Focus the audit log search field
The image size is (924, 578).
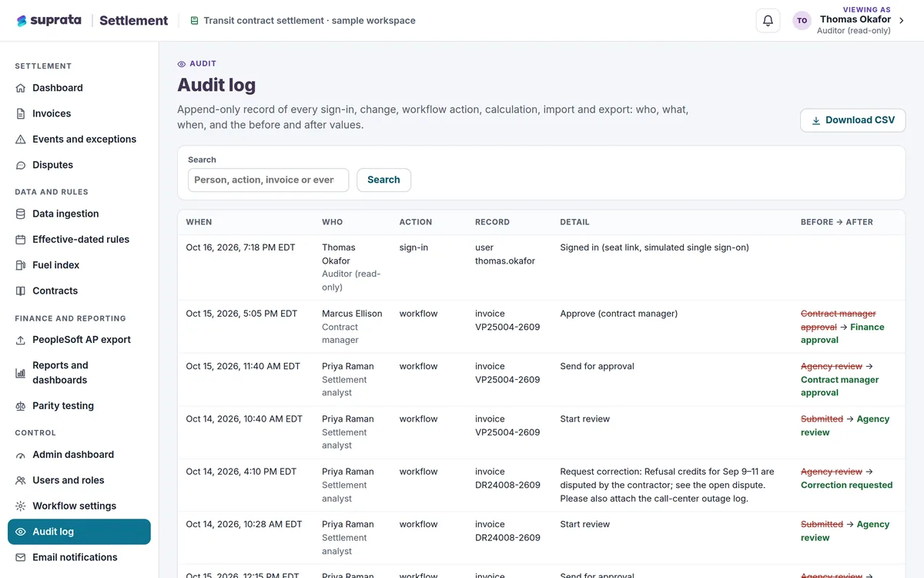268,180
